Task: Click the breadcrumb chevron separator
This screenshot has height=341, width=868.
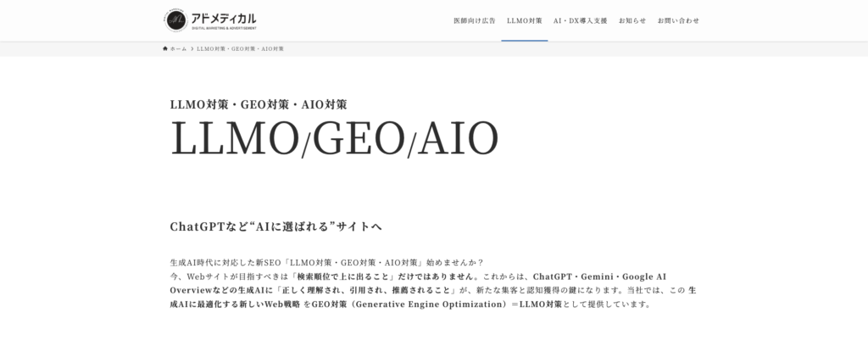Action: click(x=192, y=48)
